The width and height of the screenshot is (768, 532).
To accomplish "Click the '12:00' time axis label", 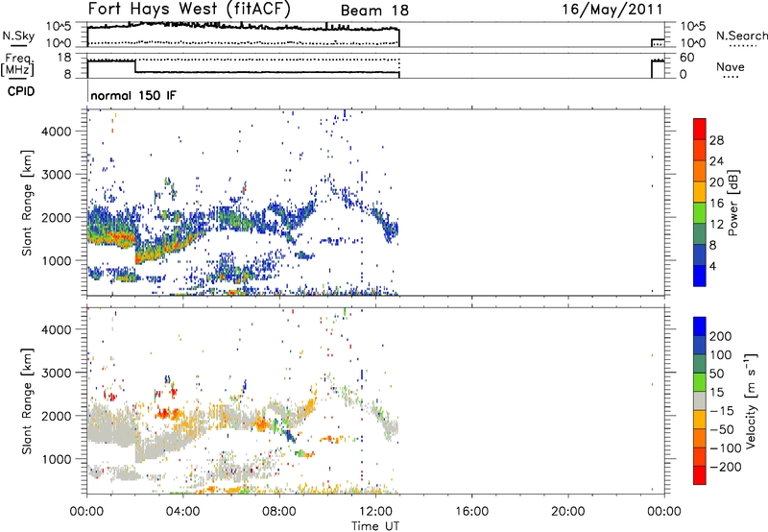I will [x=375, y=512].
